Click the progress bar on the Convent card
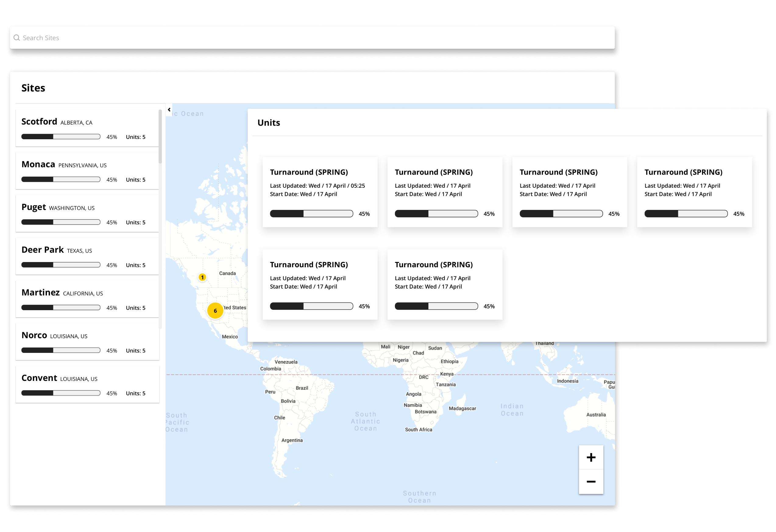 coord(61,393)
